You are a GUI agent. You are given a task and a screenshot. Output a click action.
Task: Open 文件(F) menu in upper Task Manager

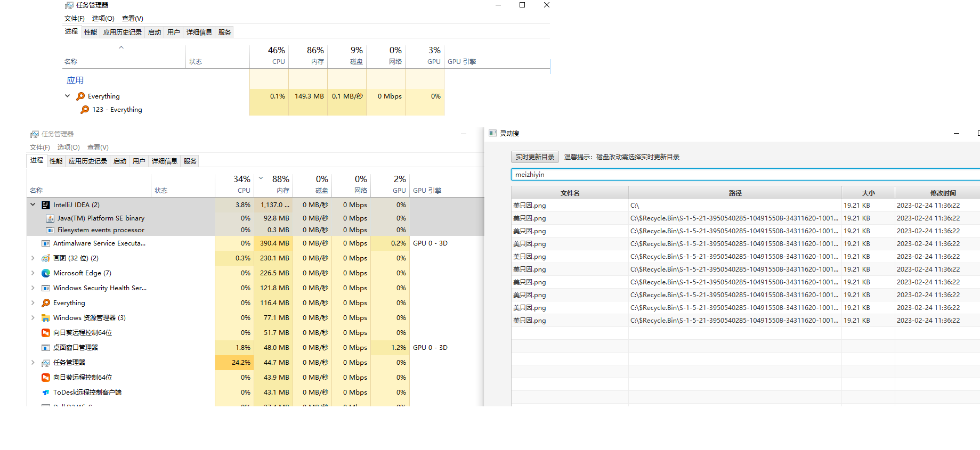tap(75, 19)
